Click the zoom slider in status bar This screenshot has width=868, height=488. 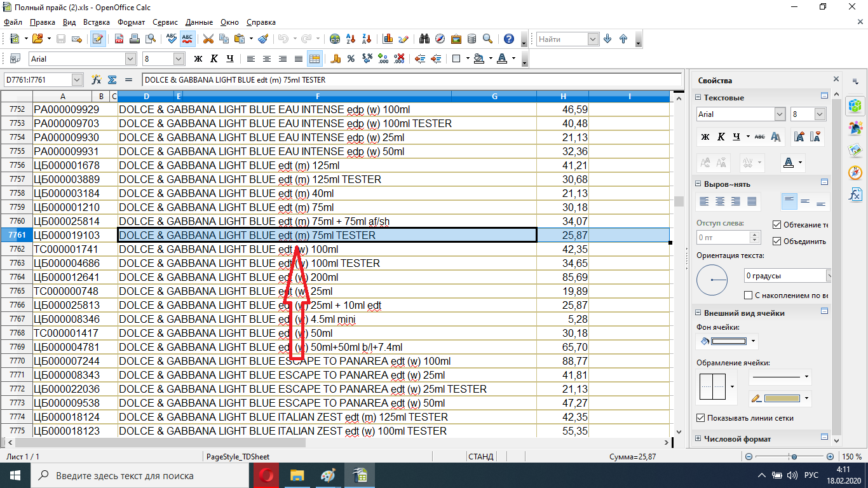pos(794,457)
